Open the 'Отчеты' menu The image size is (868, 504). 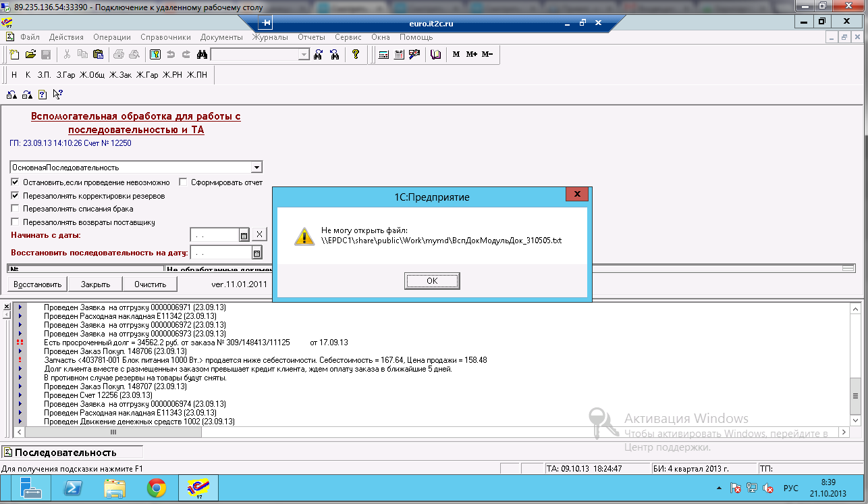click(311, 37)
